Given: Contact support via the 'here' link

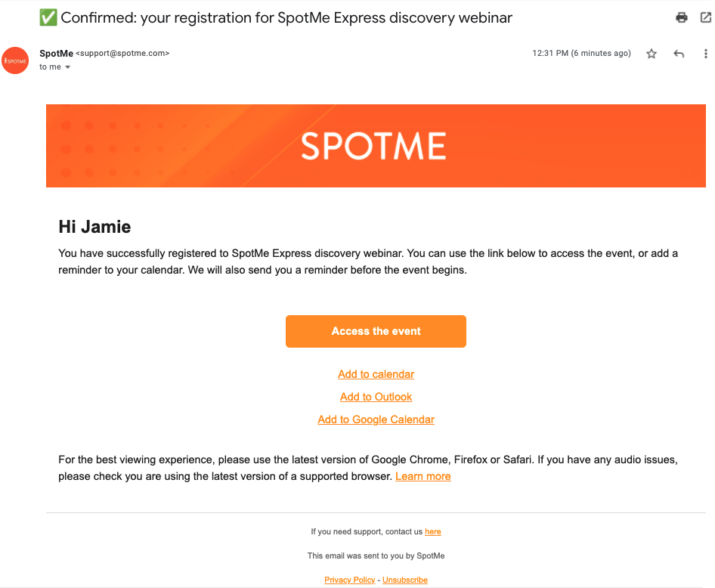Looking at the screenshot, I should (433, 531).
